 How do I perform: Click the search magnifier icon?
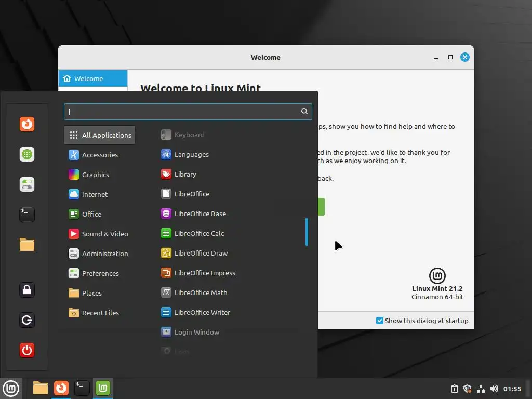click(304, 111)
